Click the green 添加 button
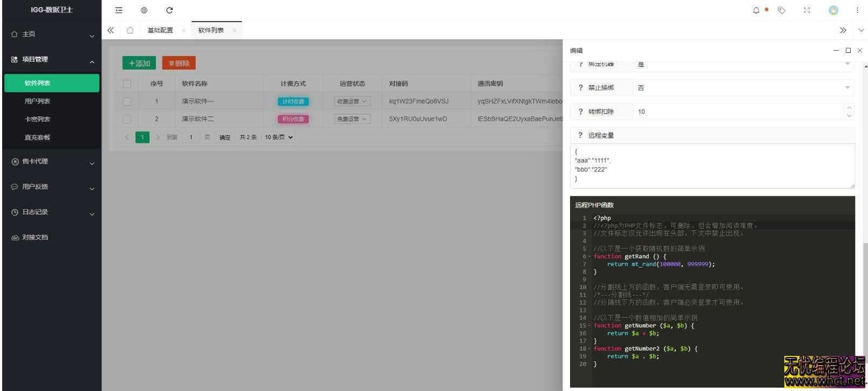Image resolution: width=868 pixels, height=391 pixels. [139, 63]
